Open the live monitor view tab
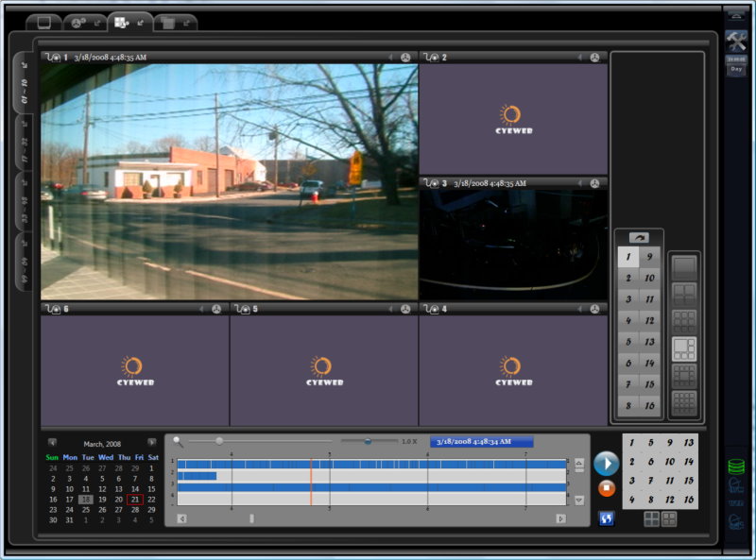The height and width of the screenshot is (560, 756). 43,23
